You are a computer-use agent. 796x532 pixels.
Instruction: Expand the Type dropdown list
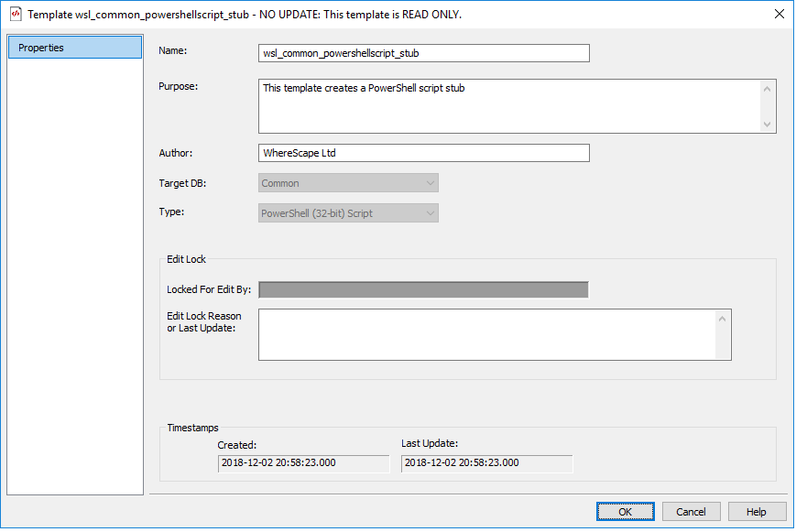tap(349, 213)
